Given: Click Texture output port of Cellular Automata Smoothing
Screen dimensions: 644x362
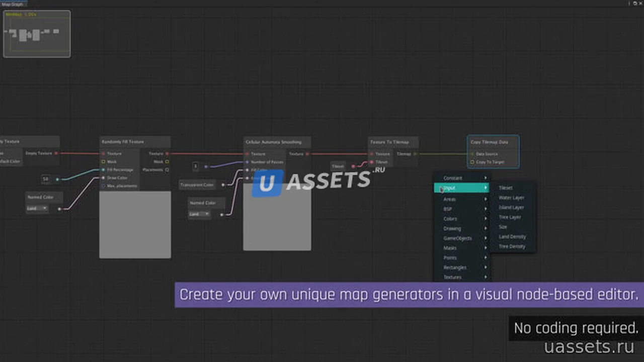Looking at the screenshot, I should pos(307,154).
